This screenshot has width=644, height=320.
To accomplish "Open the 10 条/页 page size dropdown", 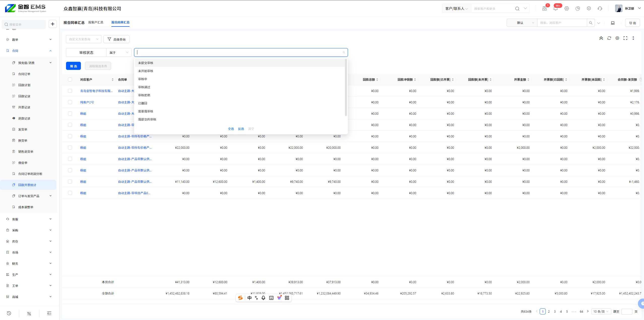I will pyautogui.click(x=601, y=311).
